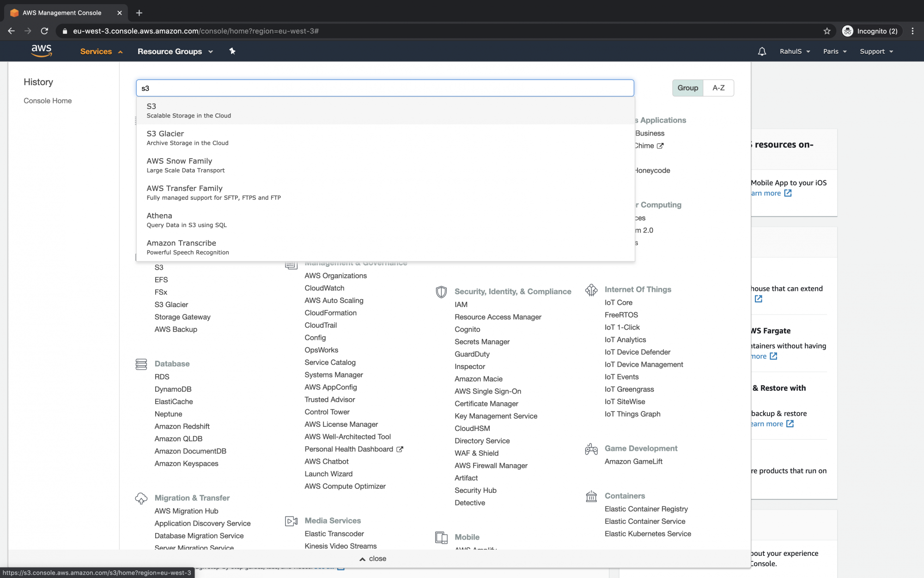Viewport: 924px width, 578px height.
Task: Click the Internet Of Things icon
Action: (591, 290)
